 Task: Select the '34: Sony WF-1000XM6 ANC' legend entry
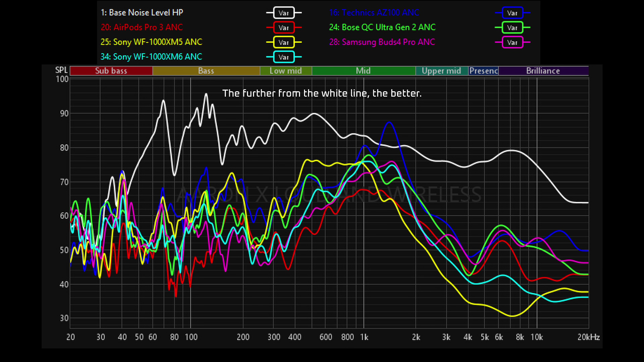(x=151, y=57)
